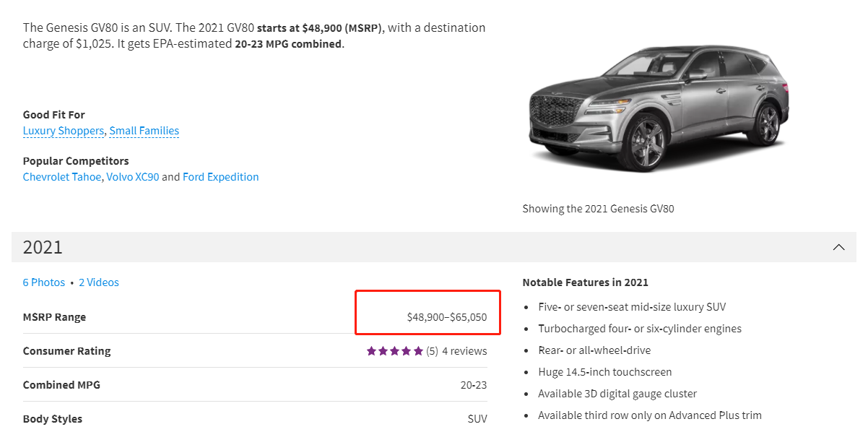Click the Notable Features in 2021 heading

pos(585,282)
